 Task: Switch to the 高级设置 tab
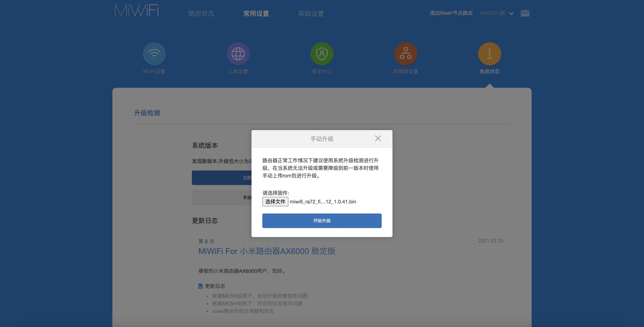[311, 14]
